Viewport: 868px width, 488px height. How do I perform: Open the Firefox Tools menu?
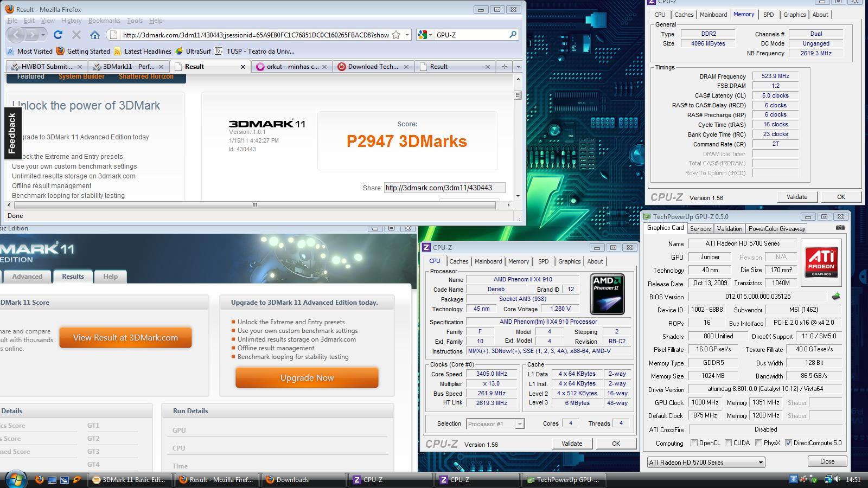135,21
